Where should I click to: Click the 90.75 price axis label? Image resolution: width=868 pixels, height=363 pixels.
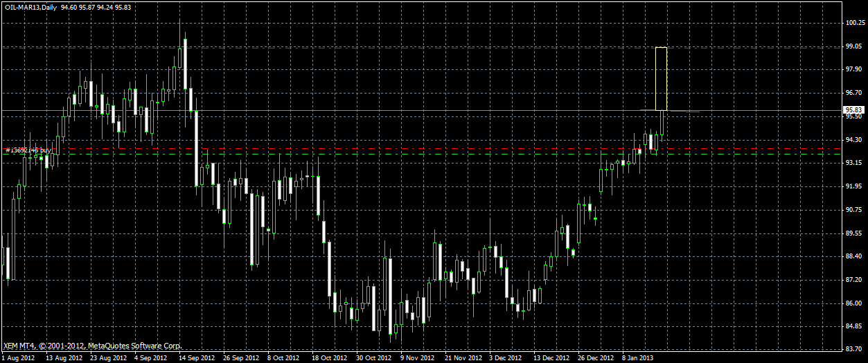click(853, 210)
